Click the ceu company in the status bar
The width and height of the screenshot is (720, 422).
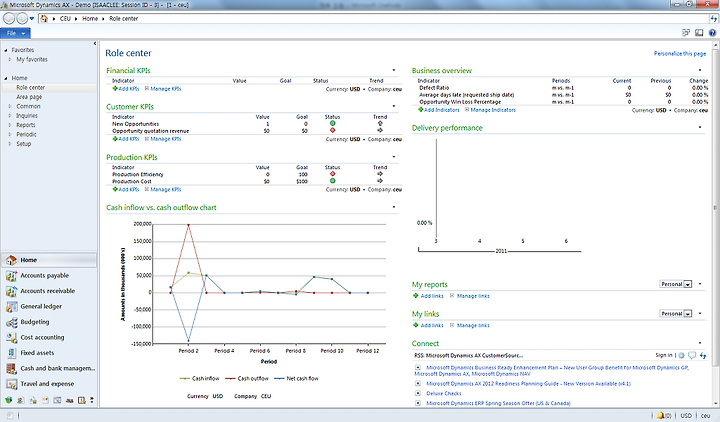click(x=706, y=416)
